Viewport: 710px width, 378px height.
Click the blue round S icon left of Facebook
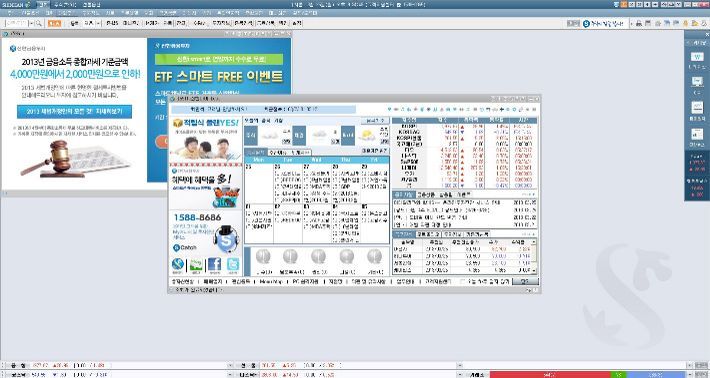(x=178, y=265)
